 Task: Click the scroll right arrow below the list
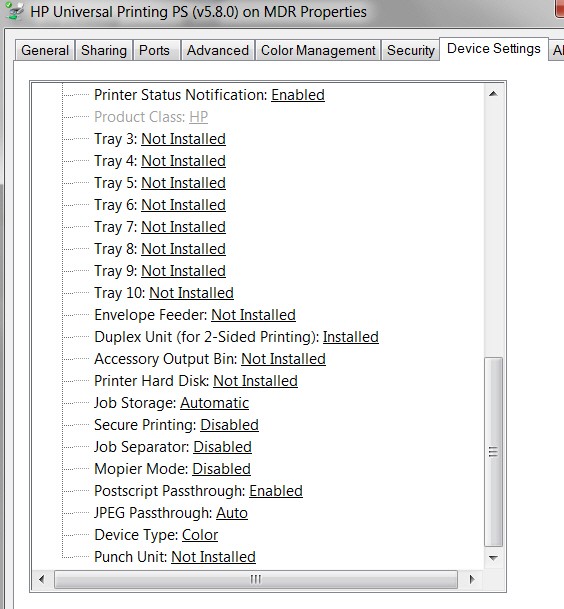point(472,579)
